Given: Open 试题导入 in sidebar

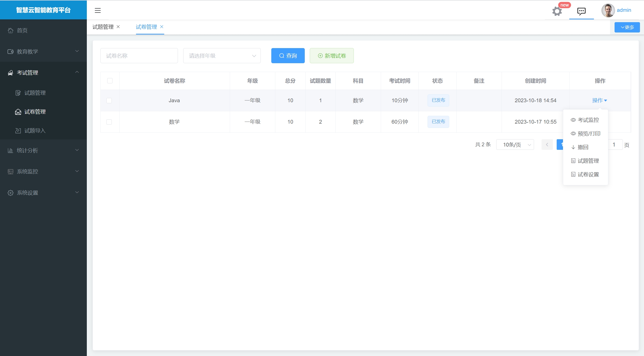Looking at the screenshot, I should (x=35, y=131).
